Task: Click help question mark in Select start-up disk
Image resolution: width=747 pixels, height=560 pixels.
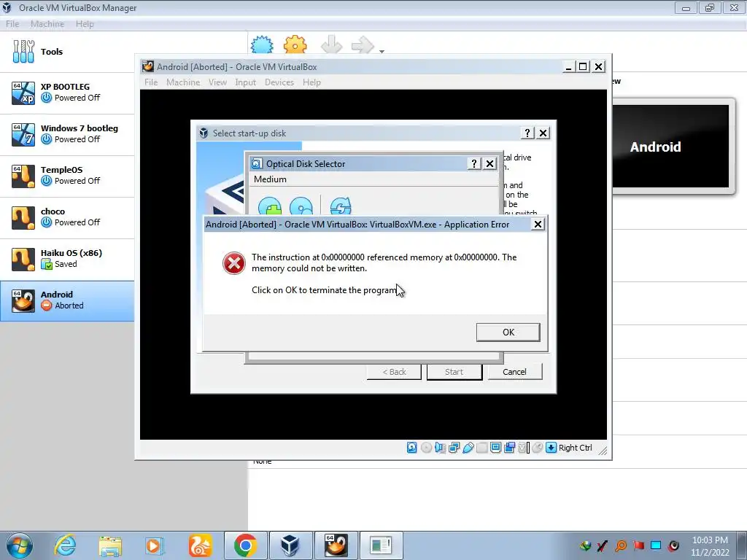Action: 527,133
